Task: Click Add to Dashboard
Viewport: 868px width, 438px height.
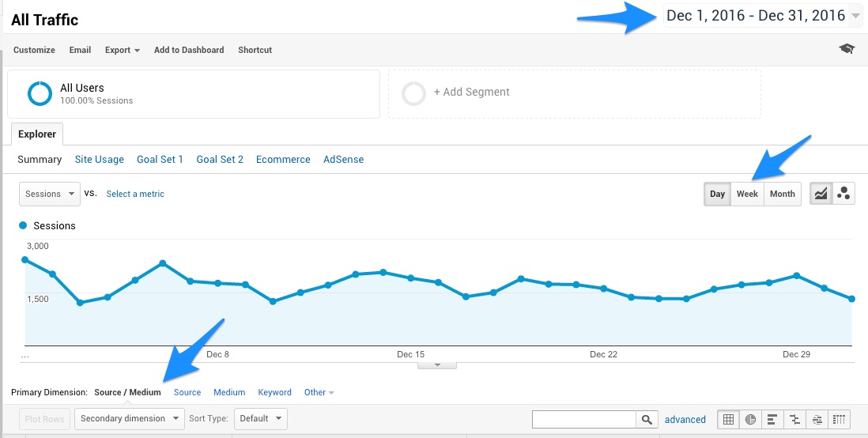Action: coord(189,50)
